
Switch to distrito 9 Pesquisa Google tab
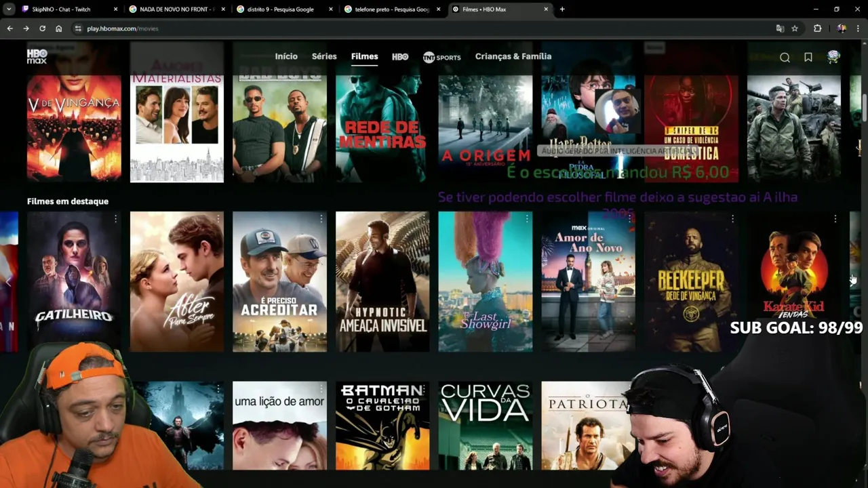pos(284,9)
